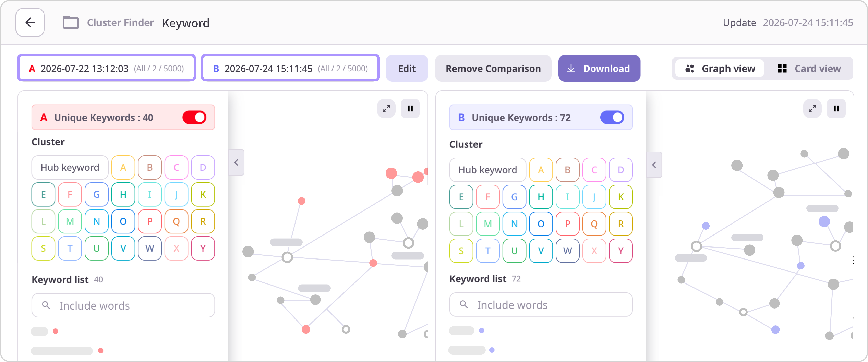The height and width of the screenshot is (362, 868).
Task: Click the back arrow button
Action: [x=30, y=23]
